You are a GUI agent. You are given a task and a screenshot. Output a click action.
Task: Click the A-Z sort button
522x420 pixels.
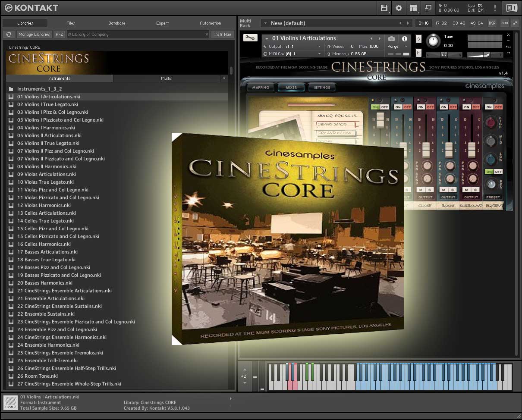60,34
